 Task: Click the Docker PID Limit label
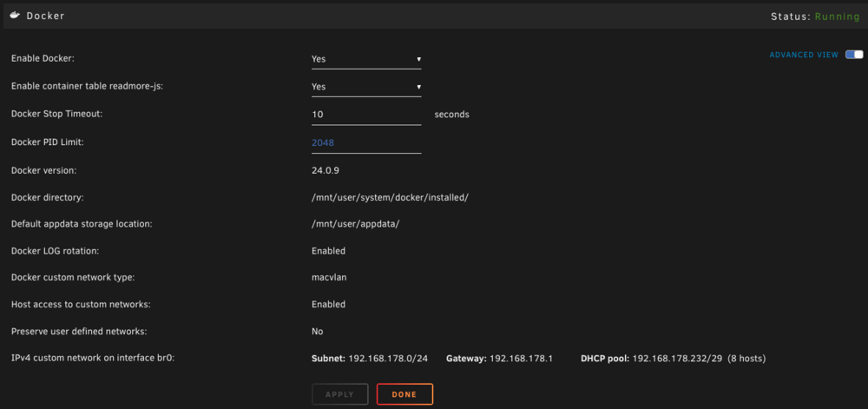pos(47,142)
